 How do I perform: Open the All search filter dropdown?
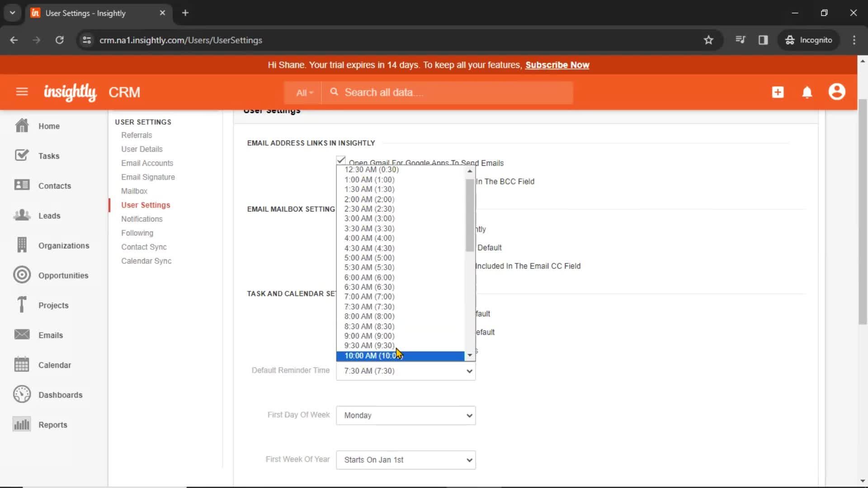coord(304,93)
